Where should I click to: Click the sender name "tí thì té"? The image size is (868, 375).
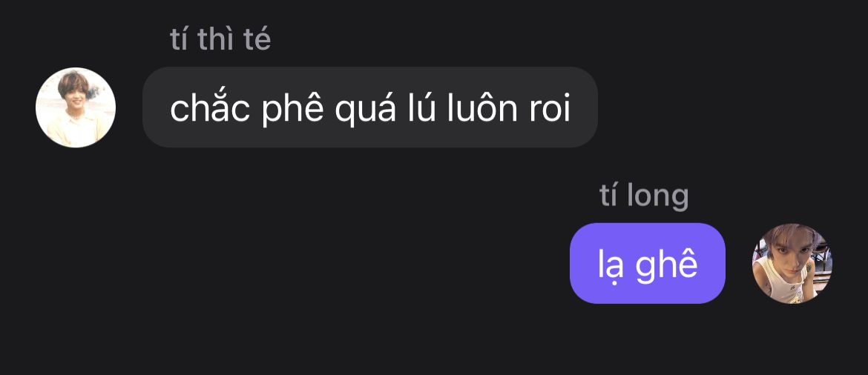[x=220, y=39]
